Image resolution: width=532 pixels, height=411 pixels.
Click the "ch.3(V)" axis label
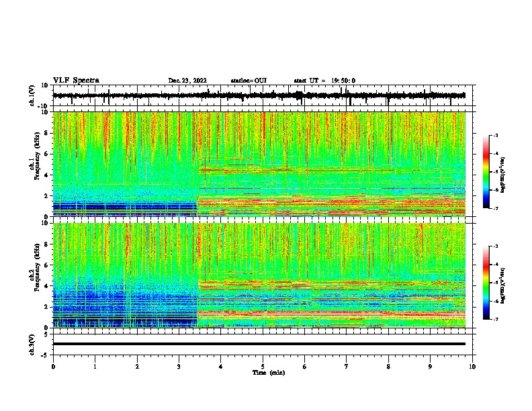click(32, 345)
